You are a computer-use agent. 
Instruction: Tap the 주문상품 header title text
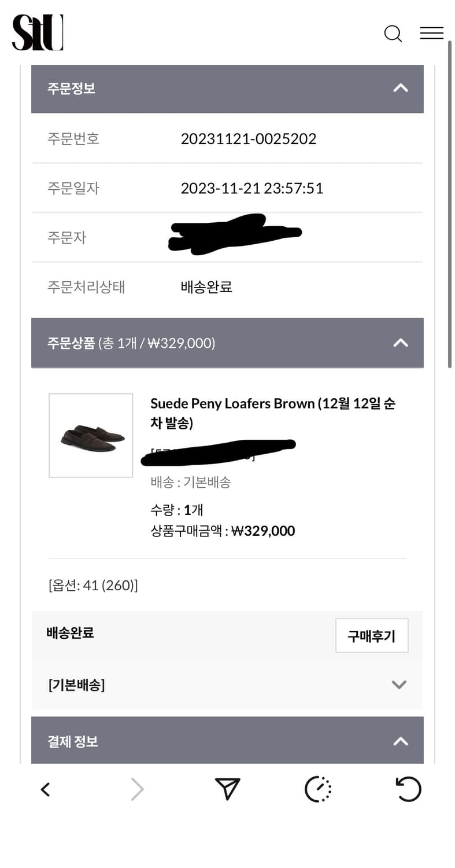(71, 343)
